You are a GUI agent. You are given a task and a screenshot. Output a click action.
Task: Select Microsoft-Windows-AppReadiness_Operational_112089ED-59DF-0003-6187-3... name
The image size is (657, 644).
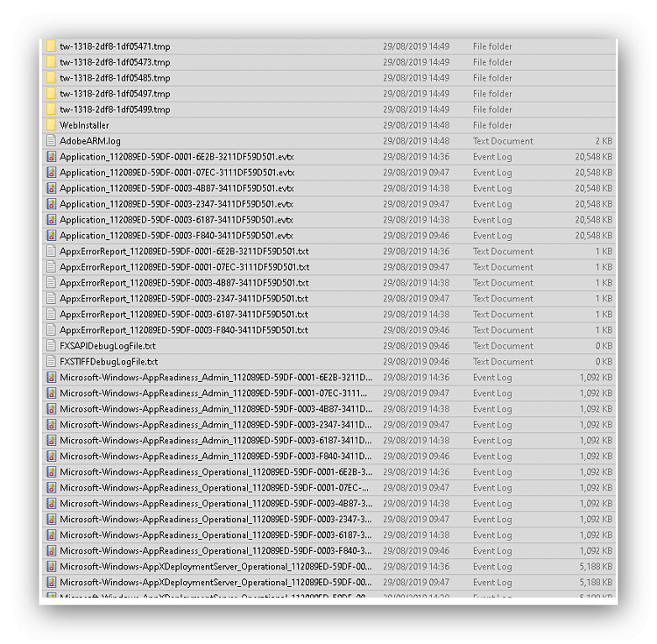coord(215,535)
